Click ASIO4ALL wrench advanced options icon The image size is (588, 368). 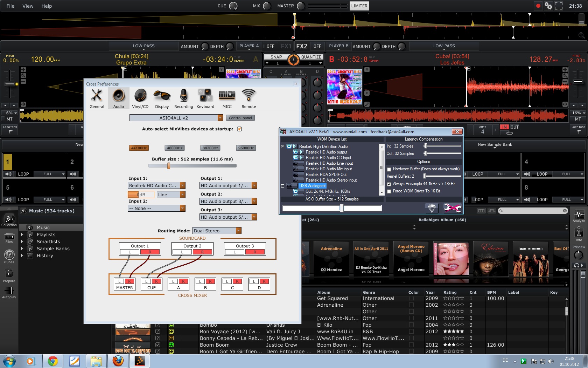(x=452, y=208)
